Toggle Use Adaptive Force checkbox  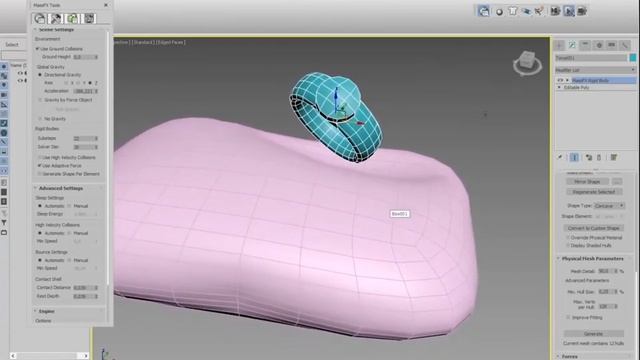(x=40, y=165)
